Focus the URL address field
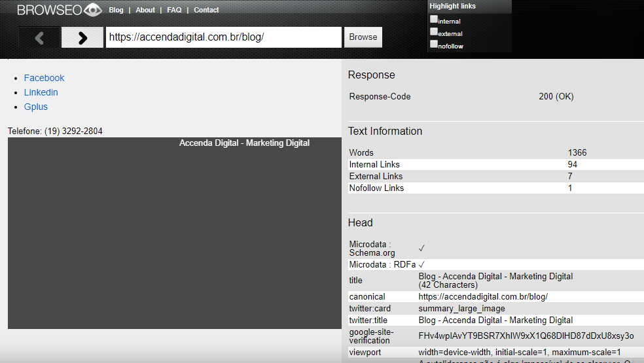Image resolution: width=644 pixels, height=363 pixels. click(x=224, y=37)
